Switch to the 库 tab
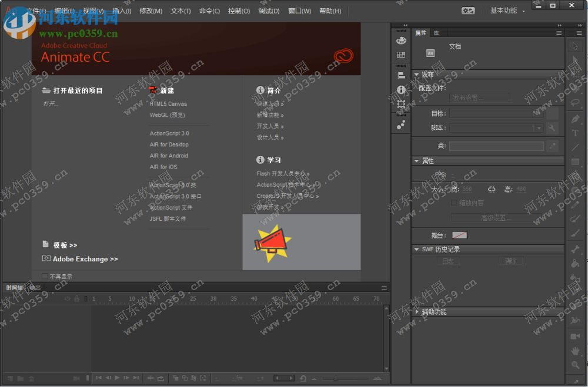 pos(437,32)
